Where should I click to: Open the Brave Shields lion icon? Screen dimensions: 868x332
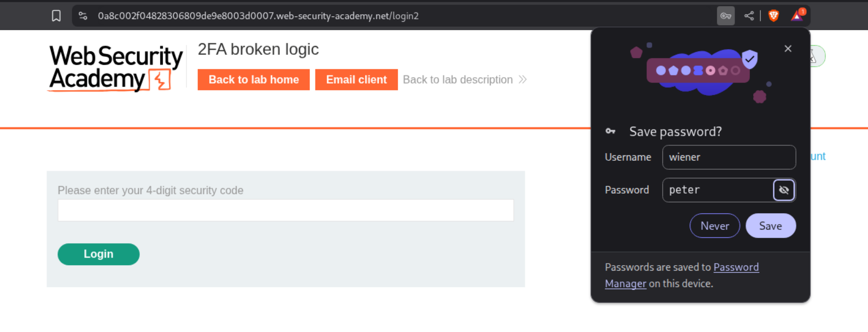tap(773, 16)
